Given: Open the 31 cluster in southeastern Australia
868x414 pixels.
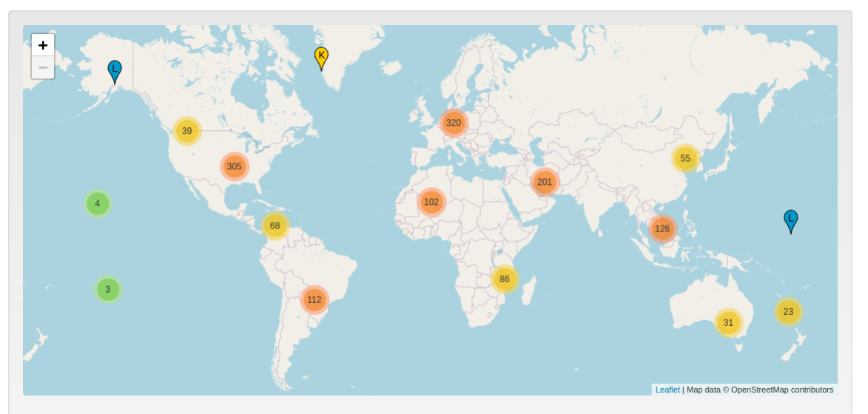Looking at the screenshot, I should pyautogui.click(x=728, y=322).
